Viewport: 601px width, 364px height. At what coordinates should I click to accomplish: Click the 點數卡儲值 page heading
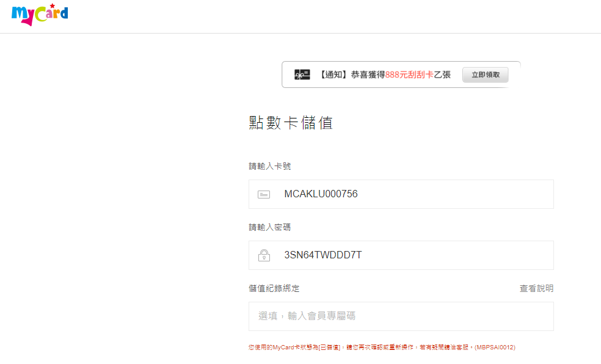pyautogui.click(x=291, y=123)
